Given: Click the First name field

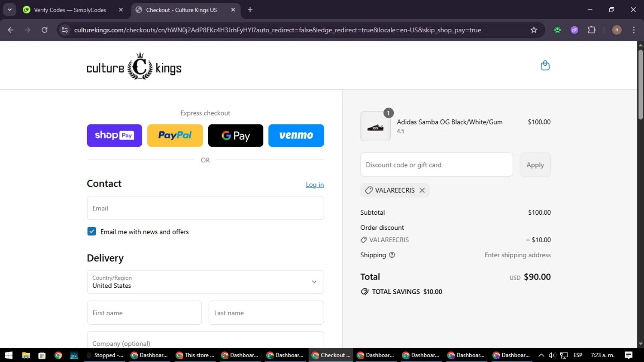Looking at the screenshot, I should [144, 313].
